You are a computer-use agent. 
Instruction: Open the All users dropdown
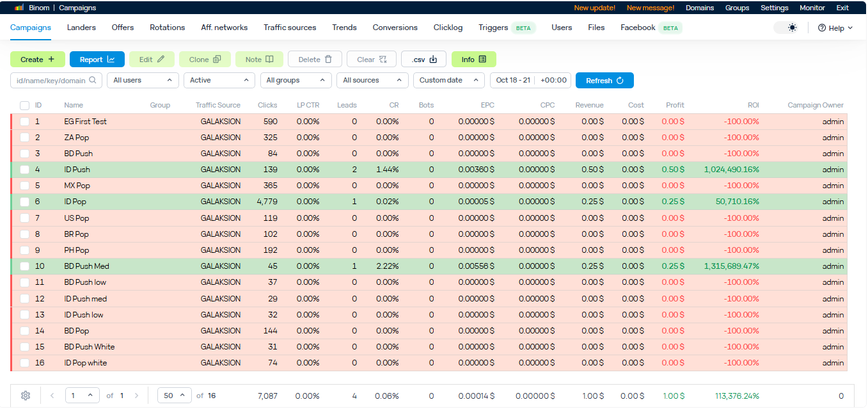click(x=143, y=80)
